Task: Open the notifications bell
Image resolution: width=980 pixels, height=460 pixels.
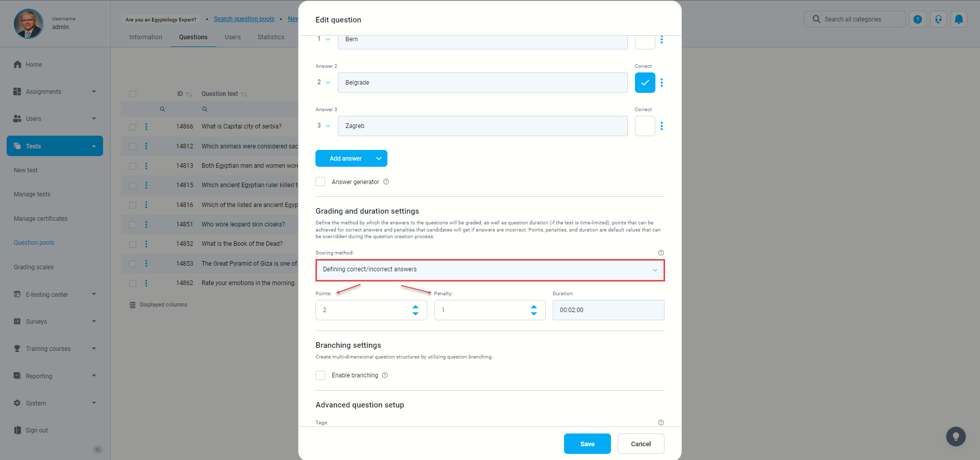Action: coord(959,19)
